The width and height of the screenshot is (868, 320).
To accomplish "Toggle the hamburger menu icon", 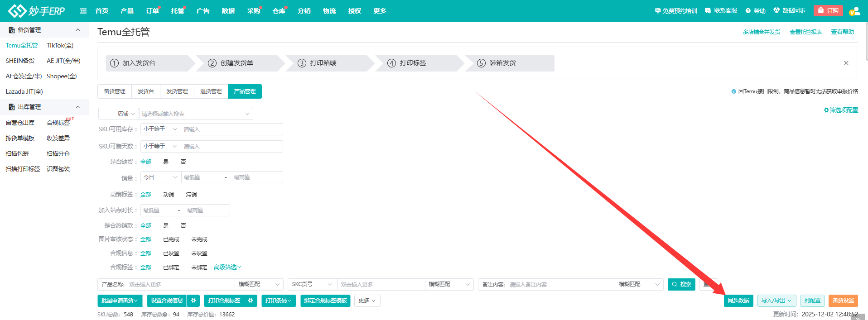I will pyautogui.click(x=83, y=11).
